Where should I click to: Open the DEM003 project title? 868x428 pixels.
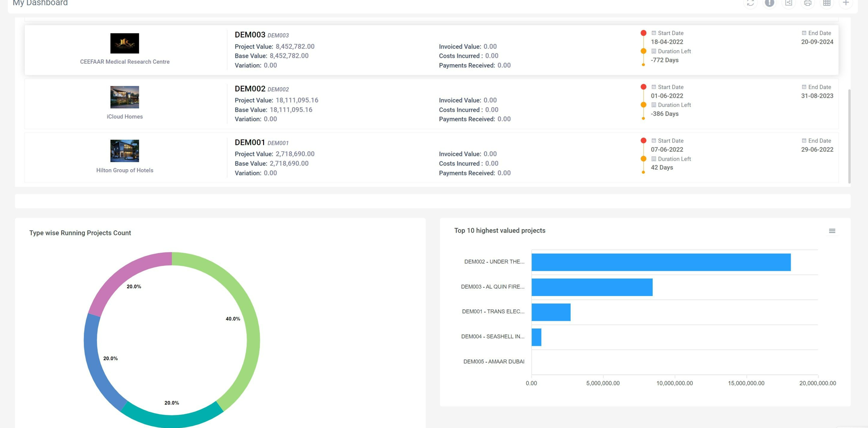pos(250,35)
